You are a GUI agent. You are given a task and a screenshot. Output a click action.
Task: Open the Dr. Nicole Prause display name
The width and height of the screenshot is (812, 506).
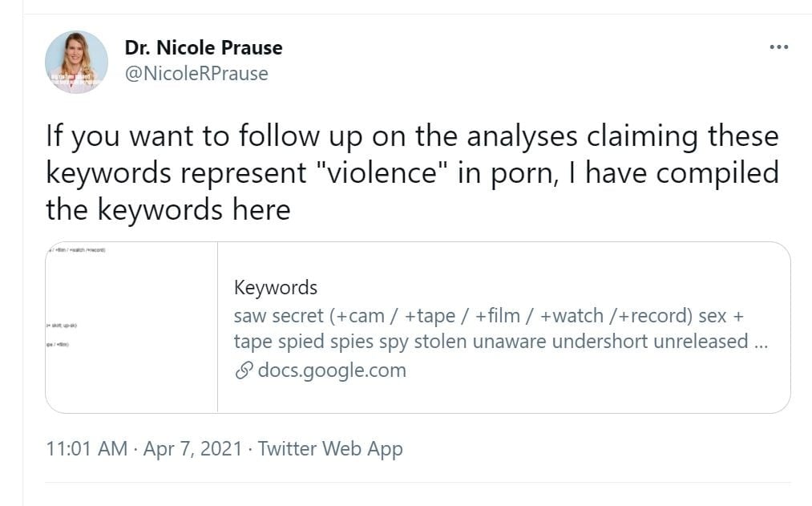click(x=204, y=47)
